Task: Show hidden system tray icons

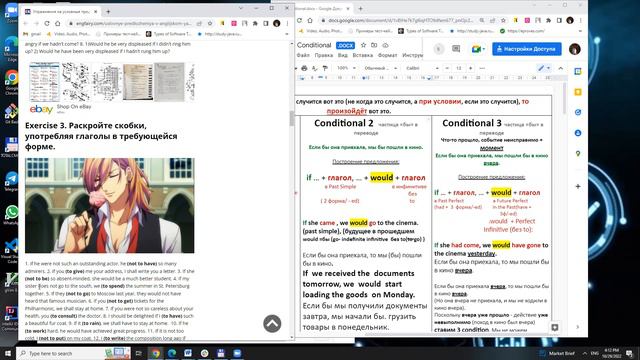Action: tap(584, 353)
